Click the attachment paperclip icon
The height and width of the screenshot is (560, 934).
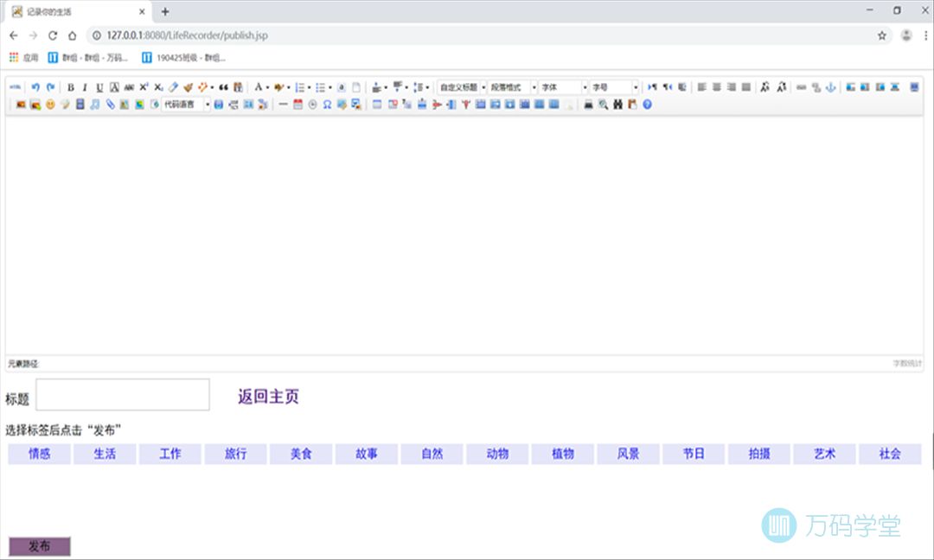[110, 105]
